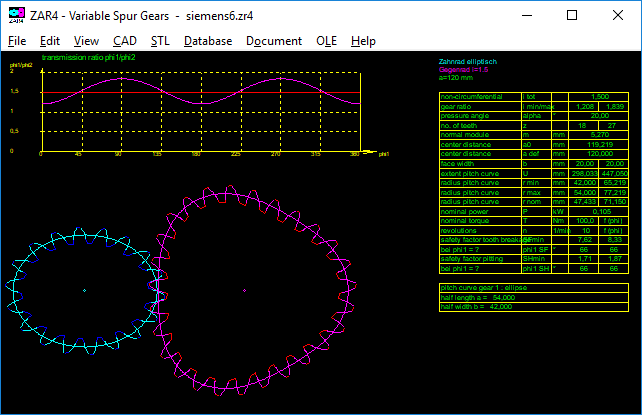Image resolution: width=642 pixels, height=415 pixels.
Task: Open the STL menu
Action: pos(160,41)
